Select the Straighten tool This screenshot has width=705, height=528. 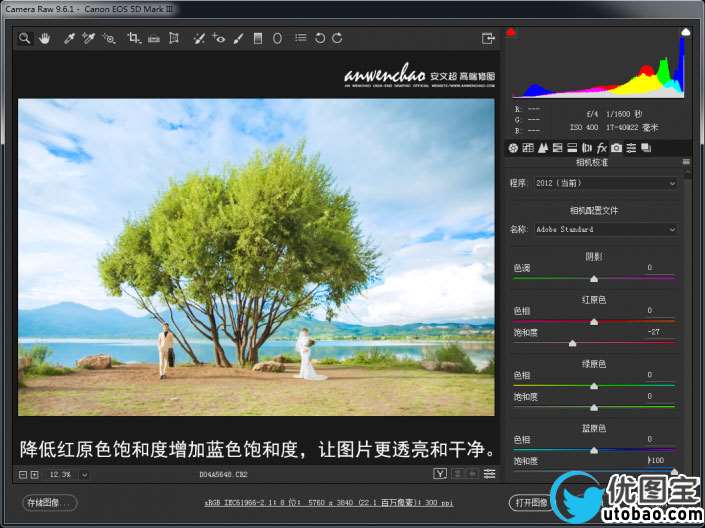[154, 39]
